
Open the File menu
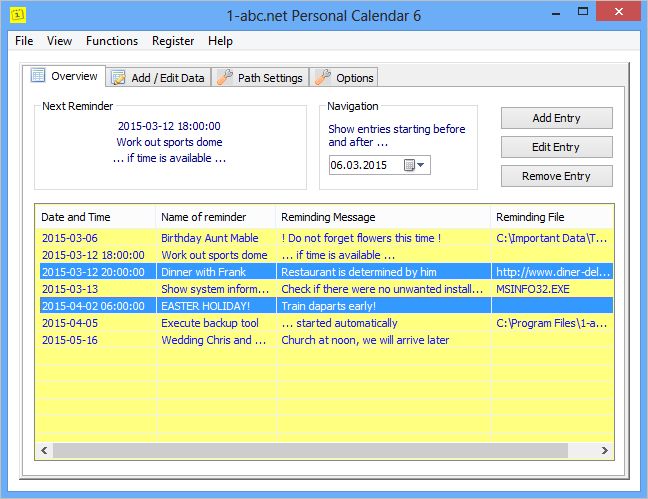24,41
